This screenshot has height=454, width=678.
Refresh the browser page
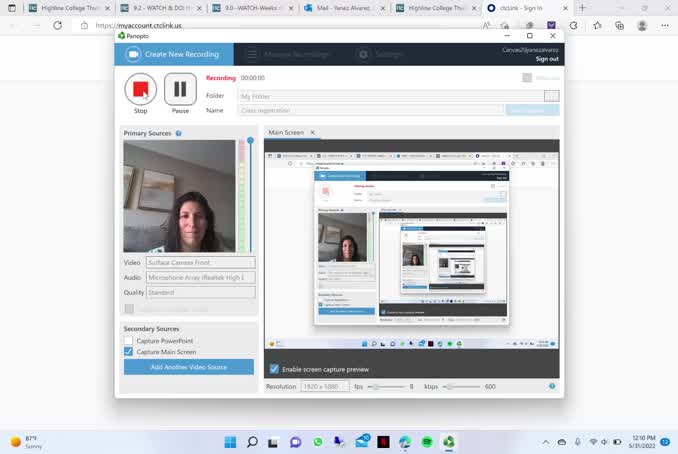coord(58,26)
